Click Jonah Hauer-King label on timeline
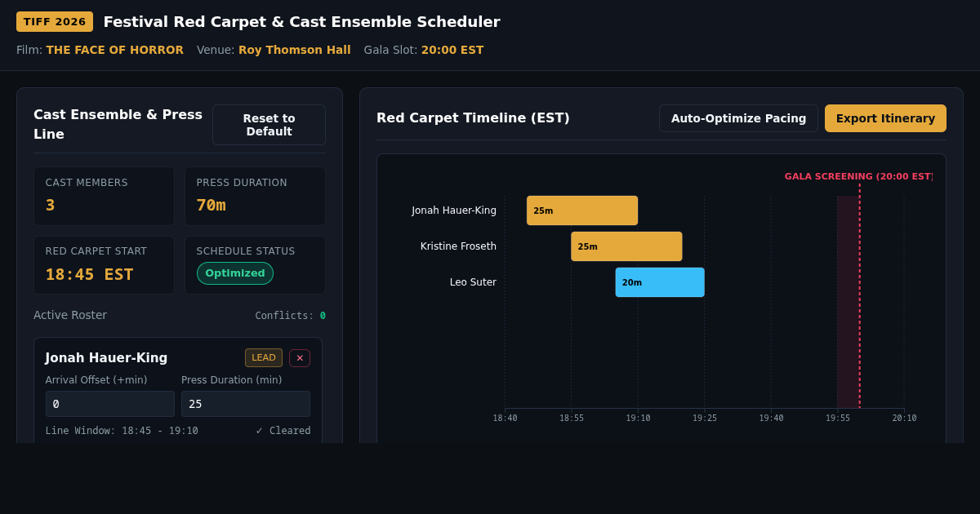 (454, 210)
